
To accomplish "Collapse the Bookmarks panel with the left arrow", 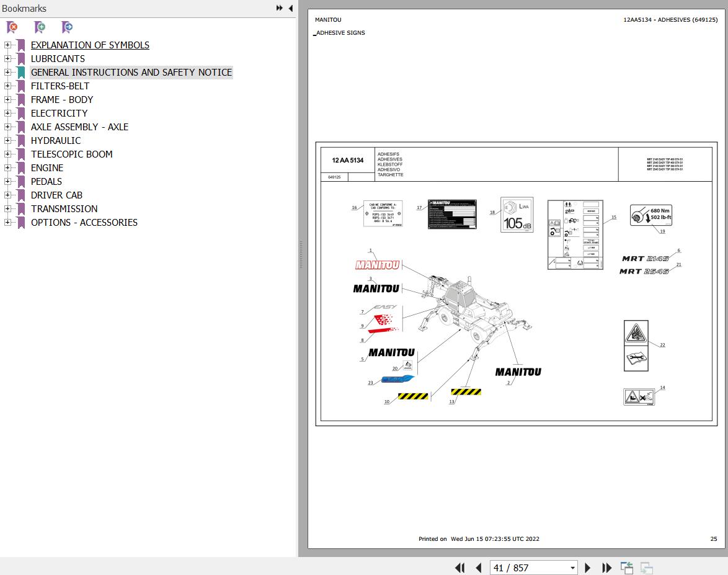I will click(x=291, y=8).
